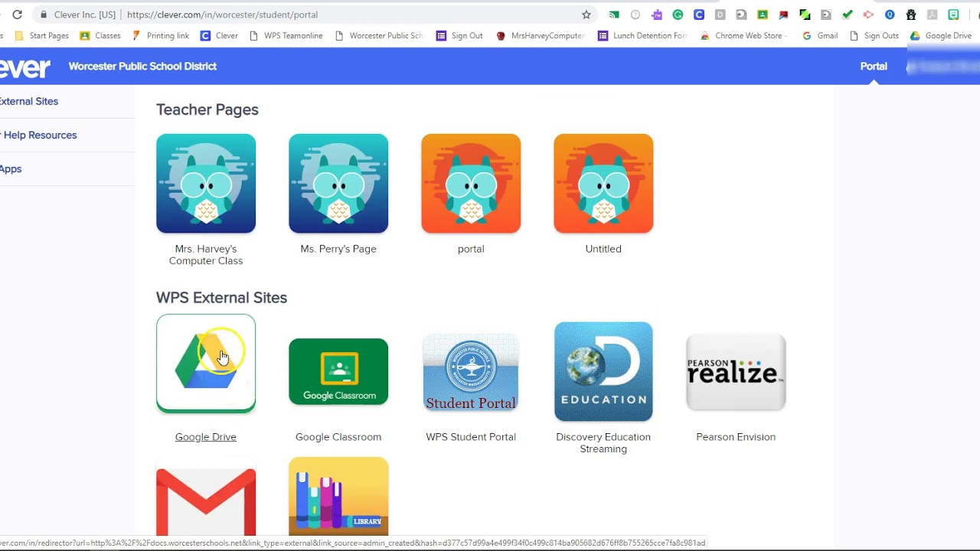Click the Chromecast extension icon
Screen dimensions: 980x551
tap(614, 15)
